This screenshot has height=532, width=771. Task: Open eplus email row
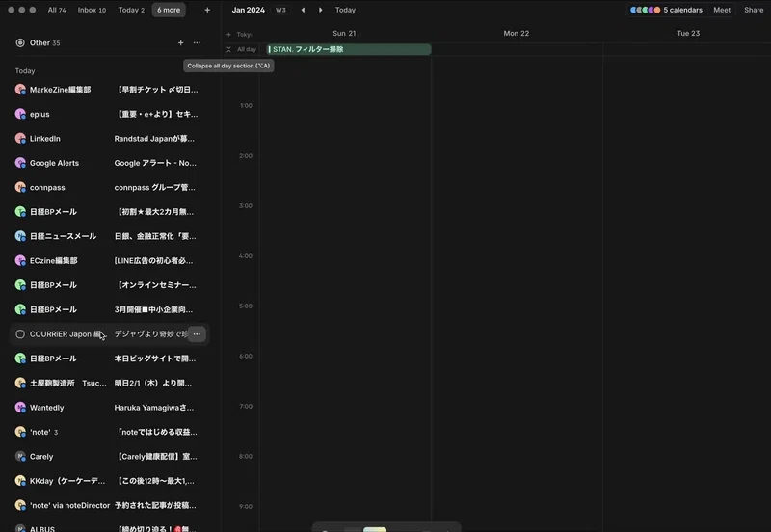pos(110,114)
